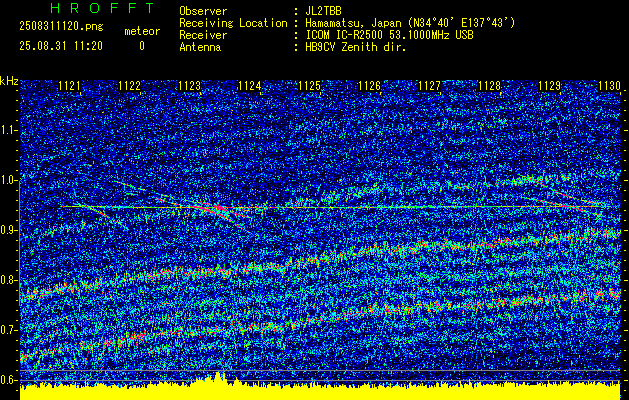Click the meteor count value 0
The height and width of the screenshot is (400, 629).
click(142, 46)
